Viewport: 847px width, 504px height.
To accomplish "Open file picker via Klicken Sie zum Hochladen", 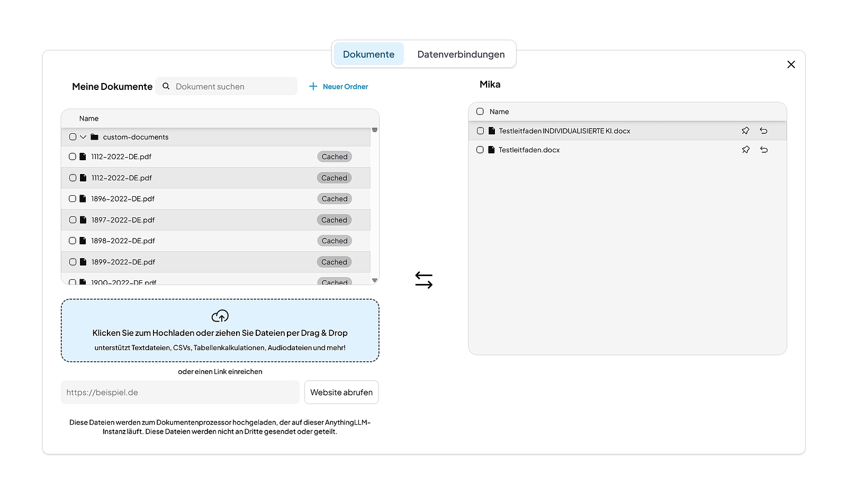I will (x=220, y=331).
